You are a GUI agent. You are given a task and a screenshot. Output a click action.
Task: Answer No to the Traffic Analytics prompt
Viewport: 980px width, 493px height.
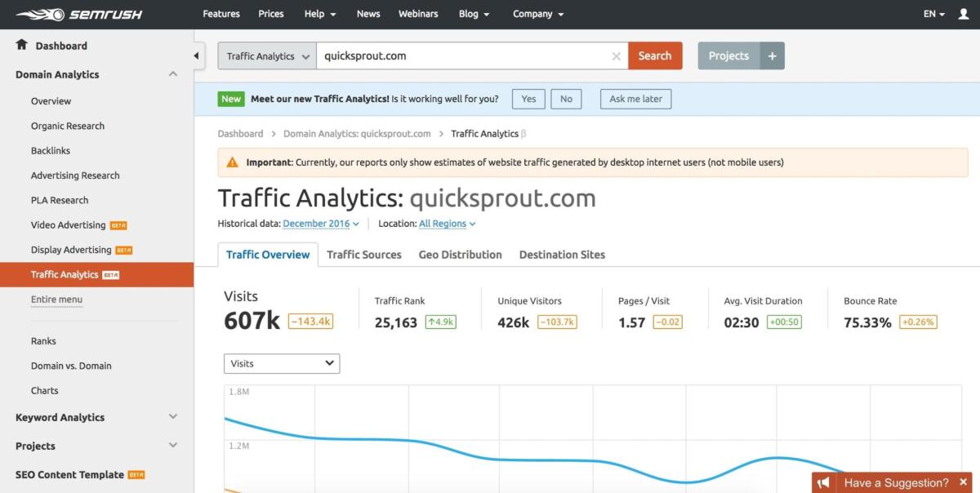[566, 99]
